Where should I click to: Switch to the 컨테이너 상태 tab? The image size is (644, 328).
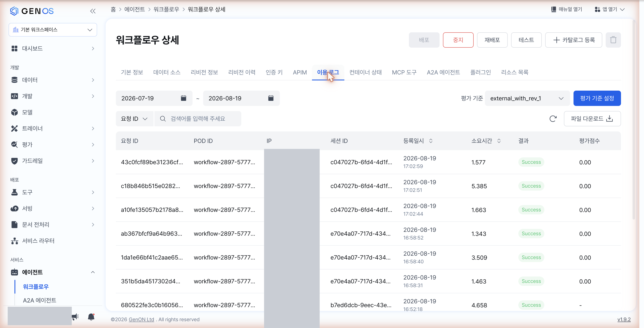click(x=365, y=72)
